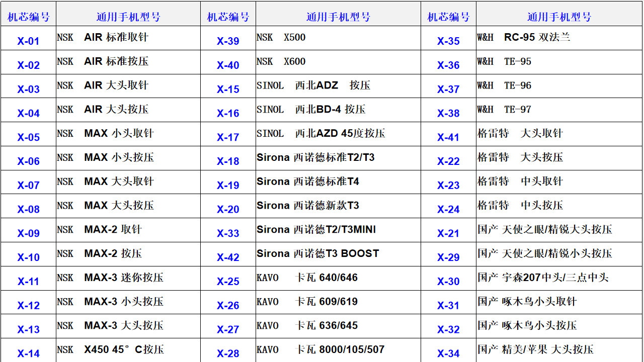Viewport: 644px width, 362px height.
Task: Select '国产 天使之眼/精锐大头按压' cell
Action: coord(559,230)
